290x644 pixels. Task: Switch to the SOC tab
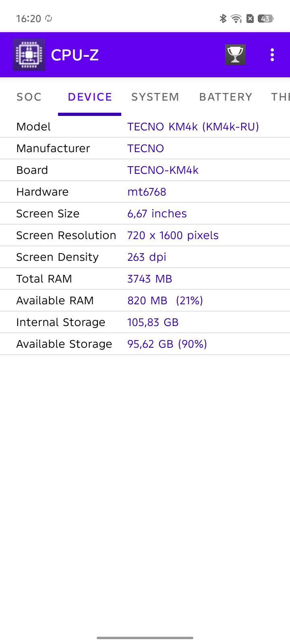(29, 97)
